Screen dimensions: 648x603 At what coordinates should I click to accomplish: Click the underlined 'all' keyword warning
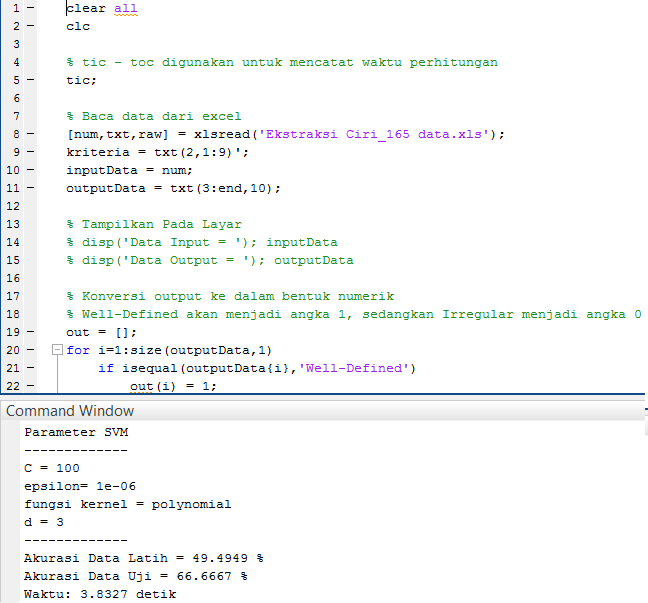[x=125, y=8]
